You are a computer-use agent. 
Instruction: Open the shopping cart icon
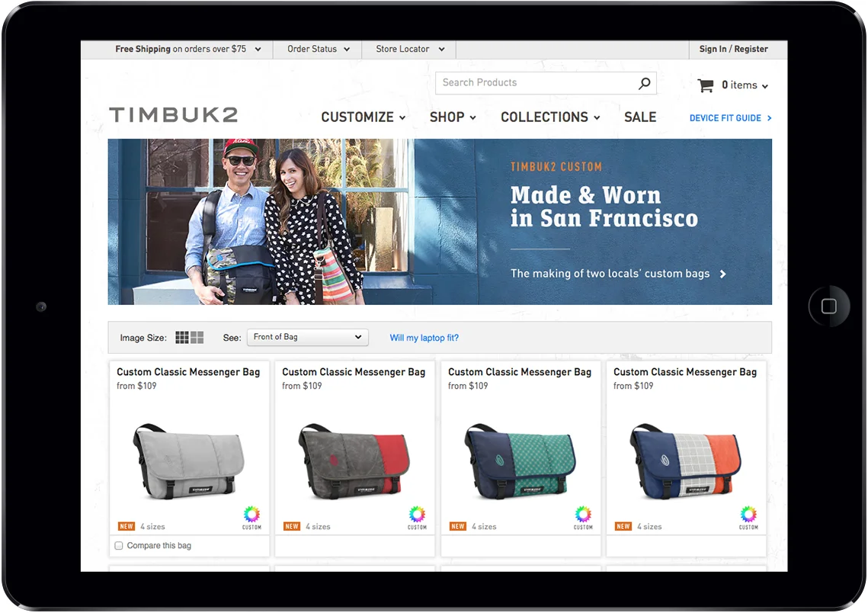pos(705,85)
